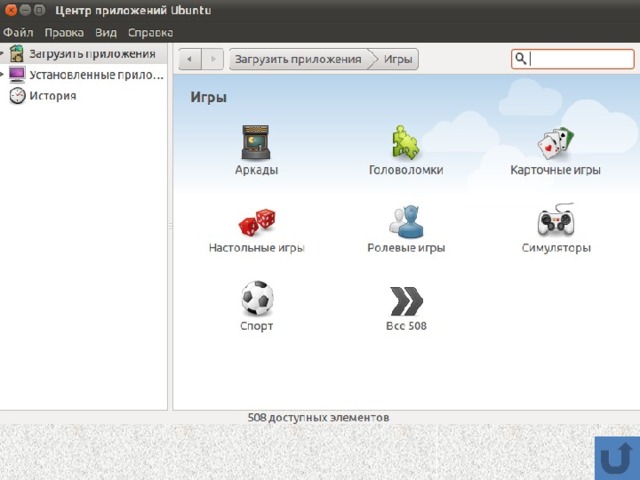
Task: Open the Ролевые игры characters icon
Action: [406, 222]
